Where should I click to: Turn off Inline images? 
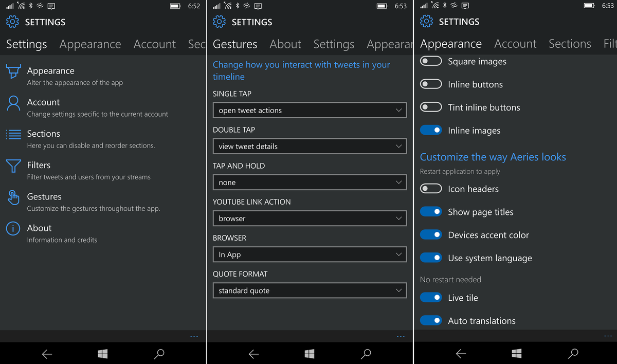tap(431, 130)
